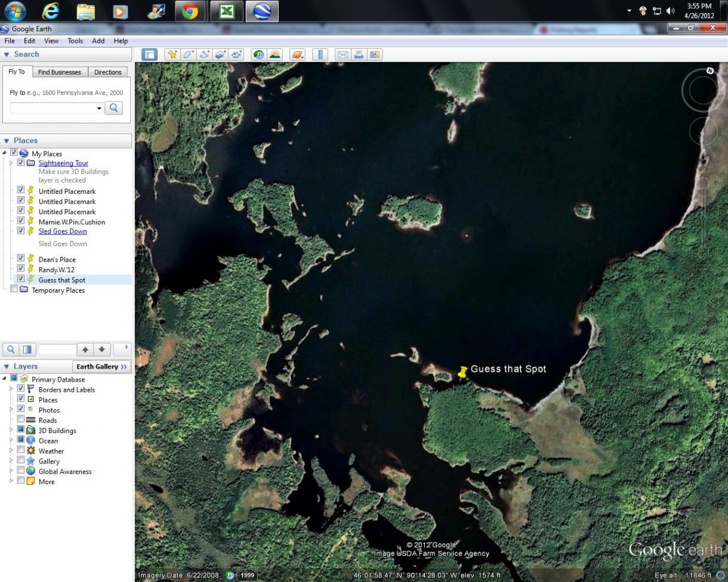The image size is (728, 582).
Task: Enable the Roads layer checkbox
Action: click(21, 420)
